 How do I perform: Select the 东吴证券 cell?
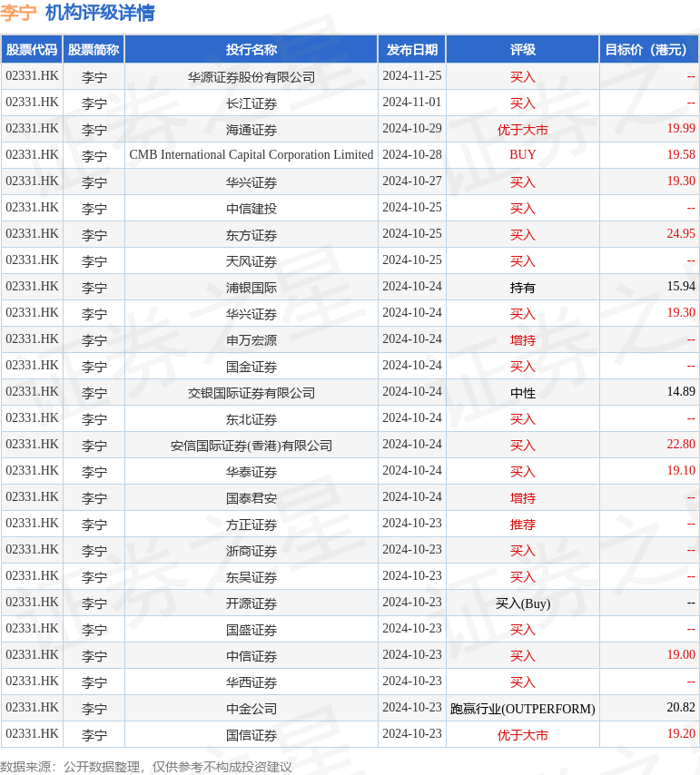(251, 577)
